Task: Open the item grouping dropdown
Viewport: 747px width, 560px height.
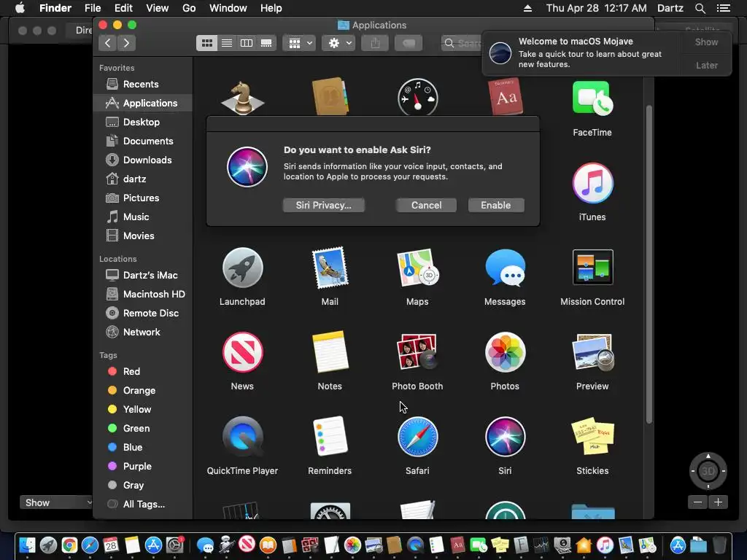Action: coord(299,43)
